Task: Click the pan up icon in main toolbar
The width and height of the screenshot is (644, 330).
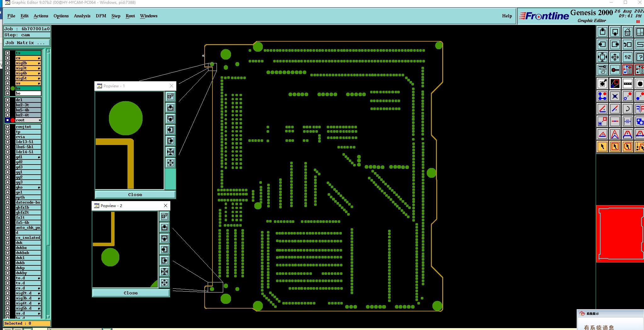Action: click(x=602, y=32)
